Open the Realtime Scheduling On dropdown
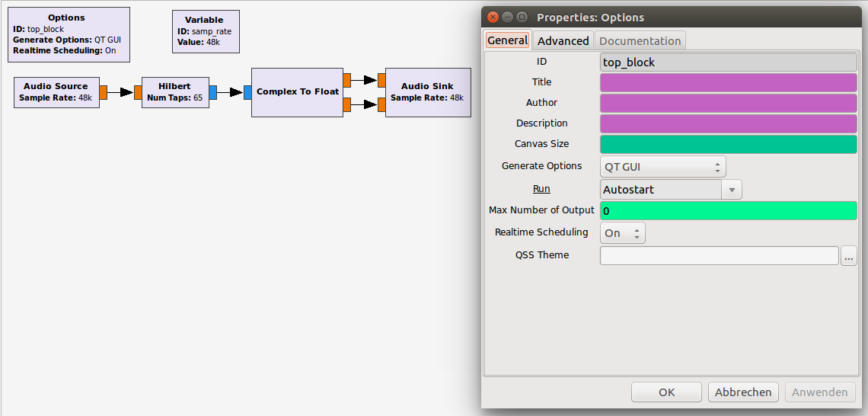 tap(623, 233)
